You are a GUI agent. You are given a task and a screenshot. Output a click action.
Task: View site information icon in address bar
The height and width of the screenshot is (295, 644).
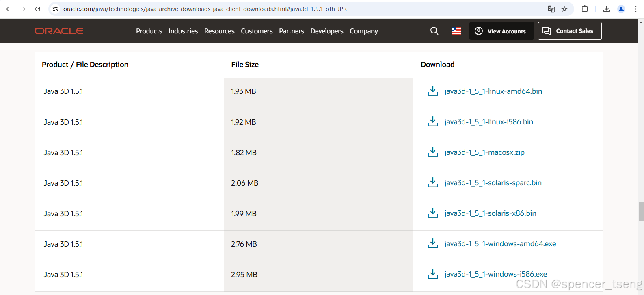click(x=55, y=9)
